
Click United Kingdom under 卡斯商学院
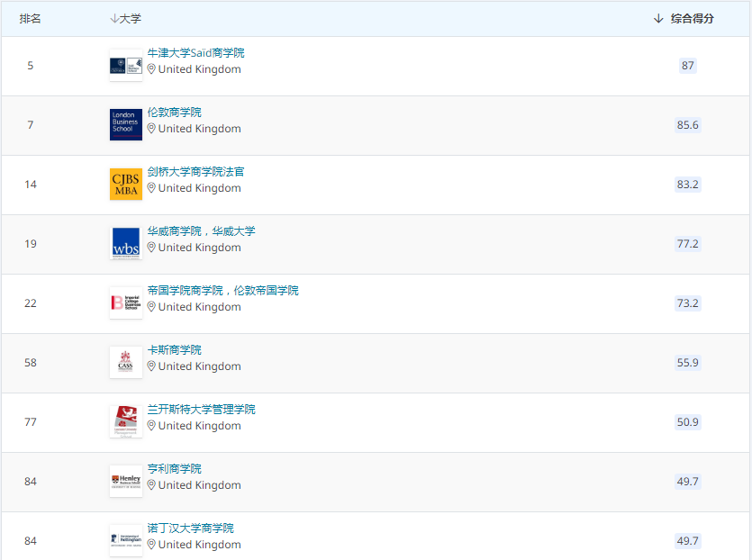pos(200,366)
